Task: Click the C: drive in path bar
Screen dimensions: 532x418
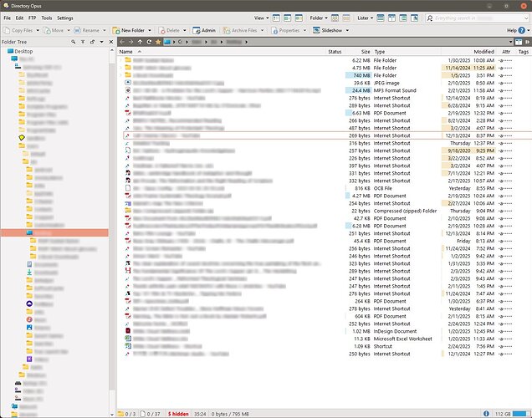Action: (x=180, y=42)
